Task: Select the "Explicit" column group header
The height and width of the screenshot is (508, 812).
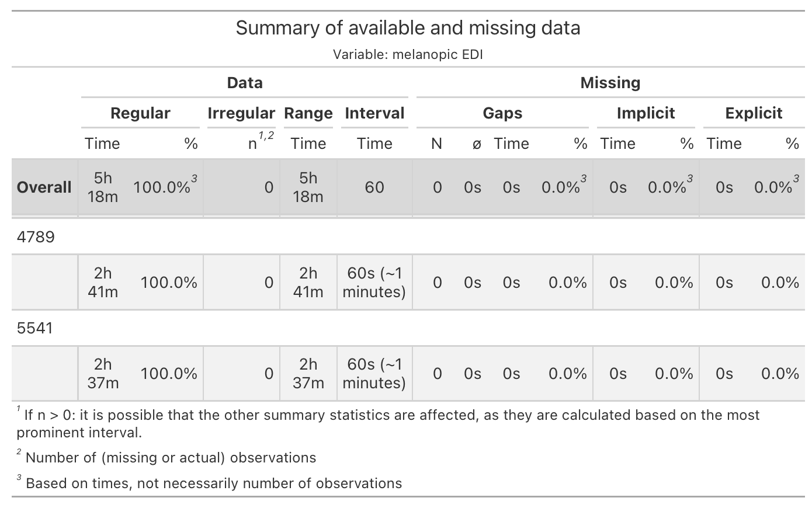Action: tap(754, 113)
